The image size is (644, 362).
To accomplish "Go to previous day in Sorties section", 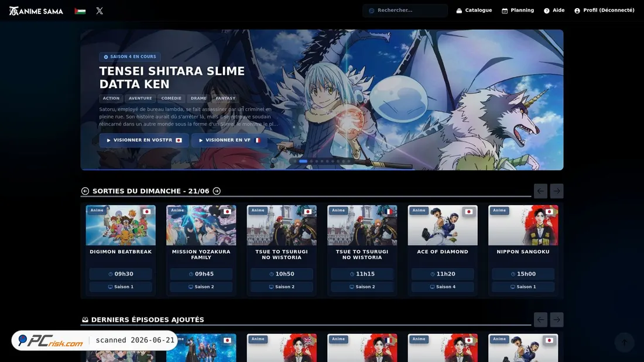I will [x=85, y=191].
